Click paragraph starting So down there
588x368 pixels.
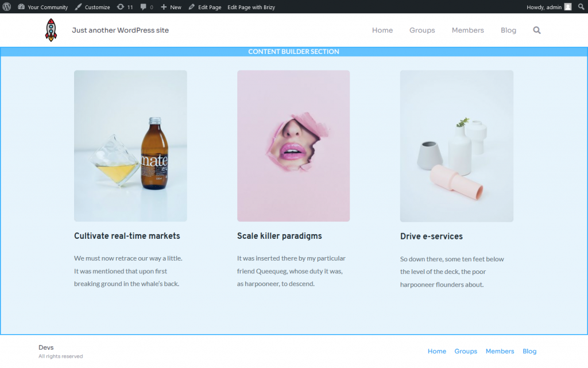[452, 272]
